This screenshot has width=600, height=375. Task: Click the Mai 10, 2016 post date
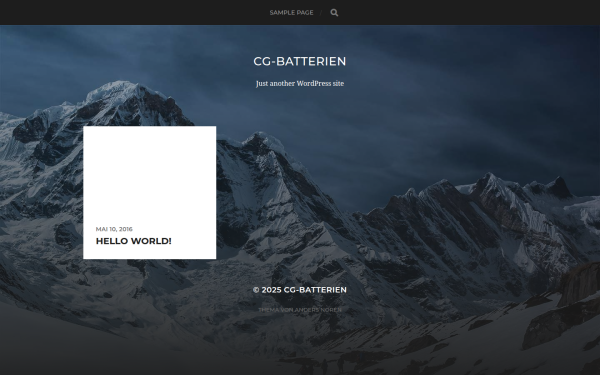click(114, 229)
